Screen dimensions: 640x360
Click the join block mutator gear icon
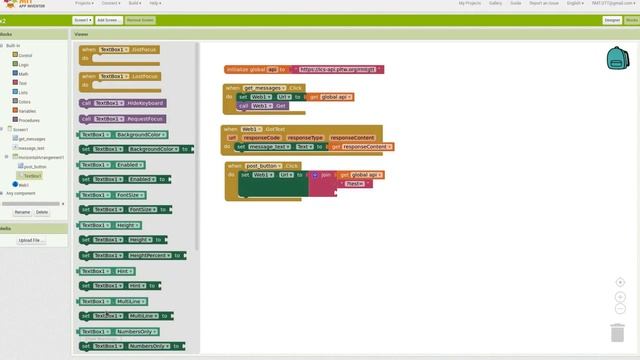315,175
